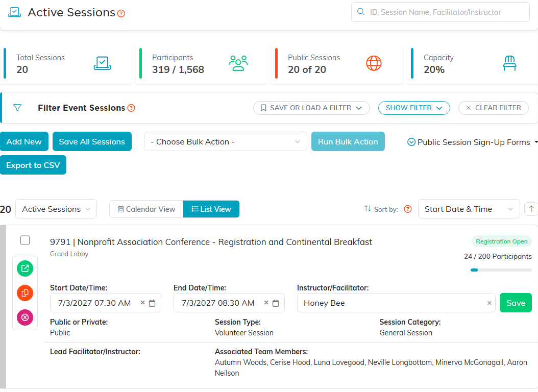Screen dimensions: 538x392
Task: Save session 9791 with green Save button
Action: pos(516,303)
